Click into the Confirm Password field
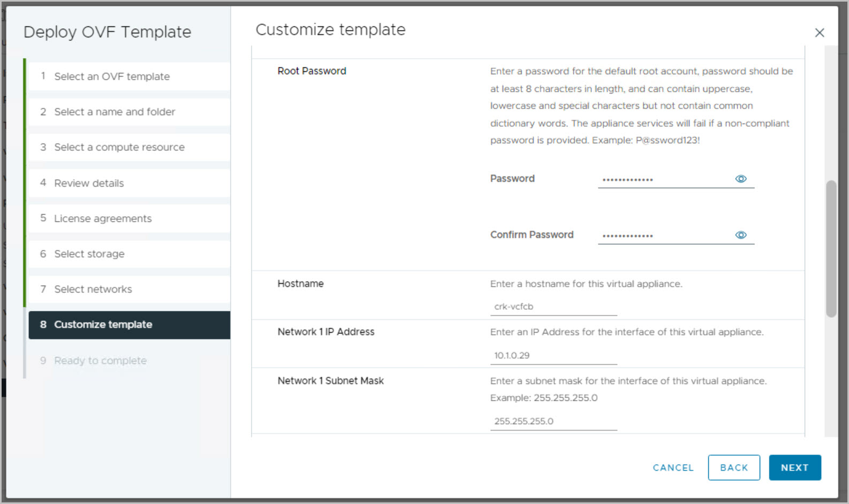The image size is (849, 504). tap(664, 235)
